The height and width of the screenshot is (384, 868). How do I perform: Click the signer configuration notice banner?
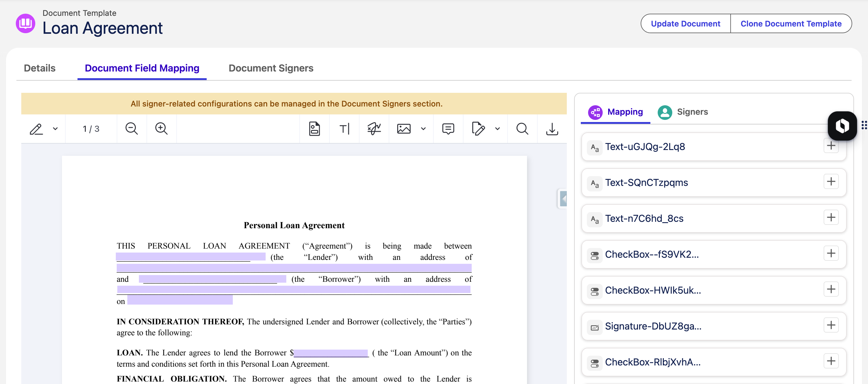[294, 103]
